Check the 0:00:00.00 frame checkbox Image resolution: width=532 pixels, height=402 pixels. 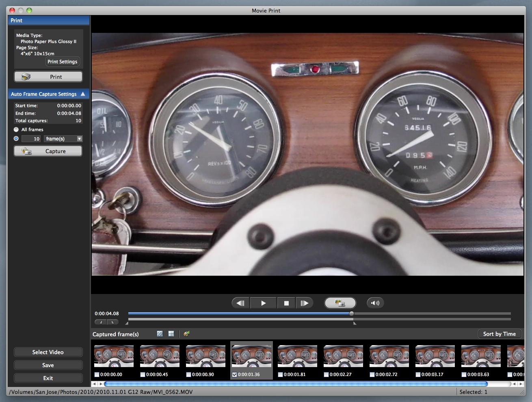[x=97, y=374]
